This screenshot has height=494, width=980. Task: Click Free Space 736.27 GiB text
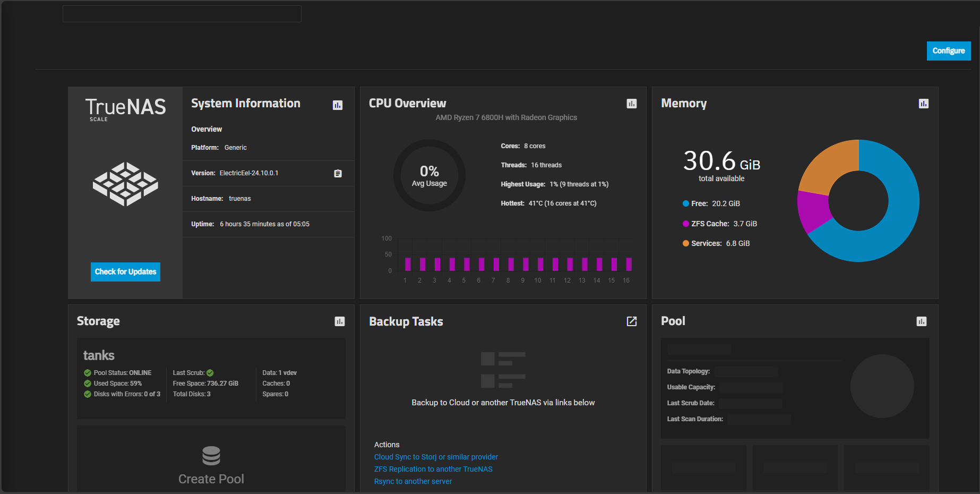click(205, 384)
